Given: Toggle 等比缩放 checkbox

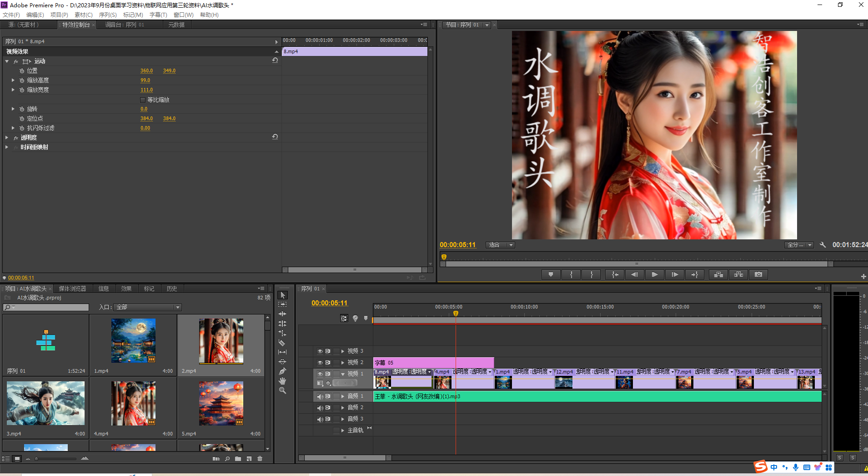Looking at the screenshot, I should pos(143,100).
